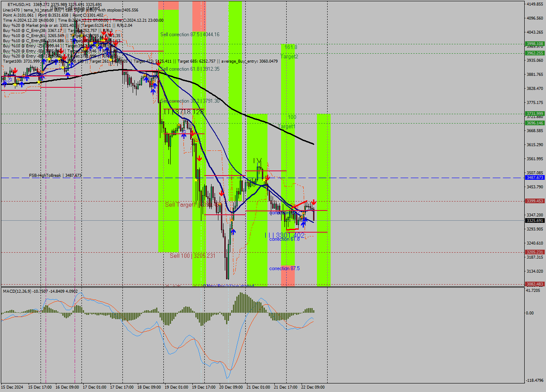Select the 'Sell correction 87.5 | 4044.16' label
This screenshot has height=392, width=546.
[x=190, y=34]
